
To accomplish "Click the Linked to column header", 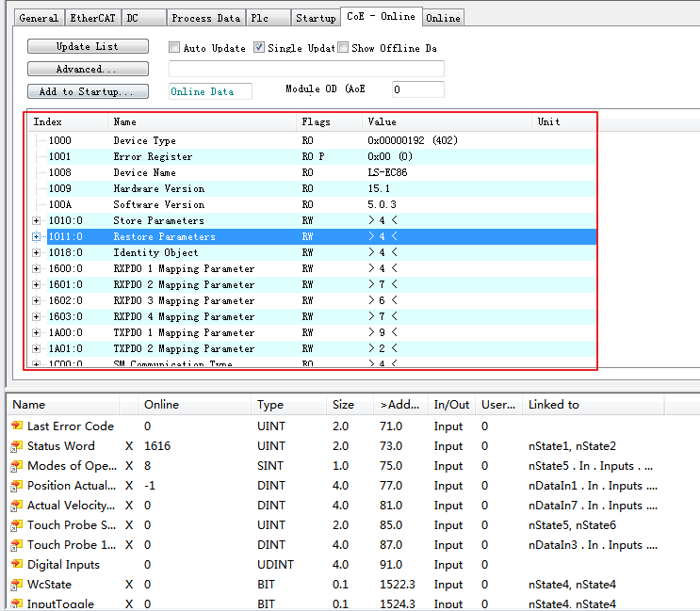I will 594,405.
